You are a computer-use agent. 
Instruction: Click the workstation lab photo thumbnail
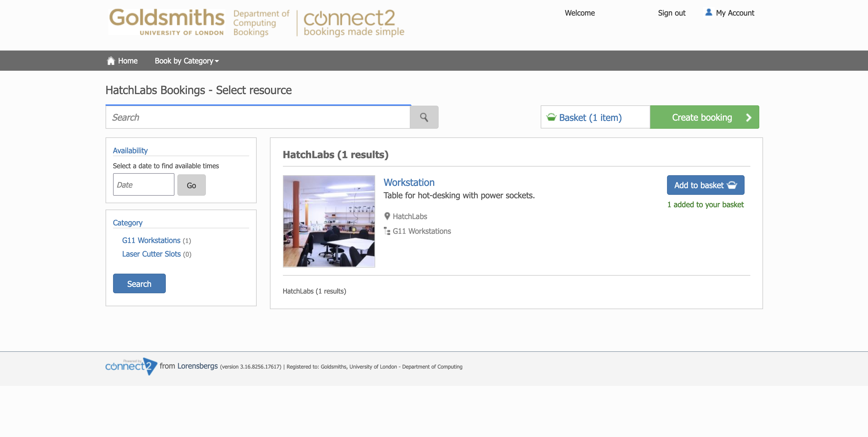[x=329, y=221]
